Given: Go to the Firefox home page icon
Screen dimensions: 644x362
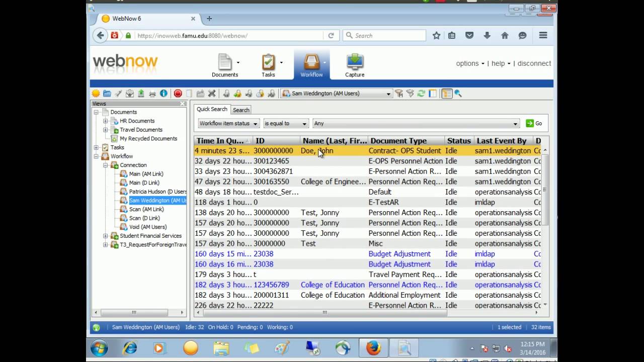Looking at the screenshot, I should pyautogui.click(x=505, y=36).
